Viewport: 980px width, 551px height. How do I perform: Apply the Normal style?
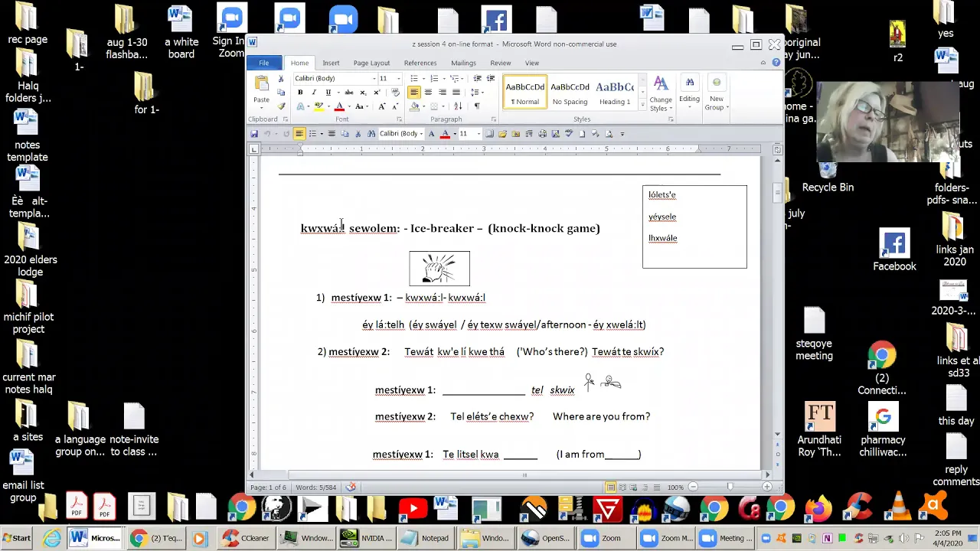(x=525, y=93)
